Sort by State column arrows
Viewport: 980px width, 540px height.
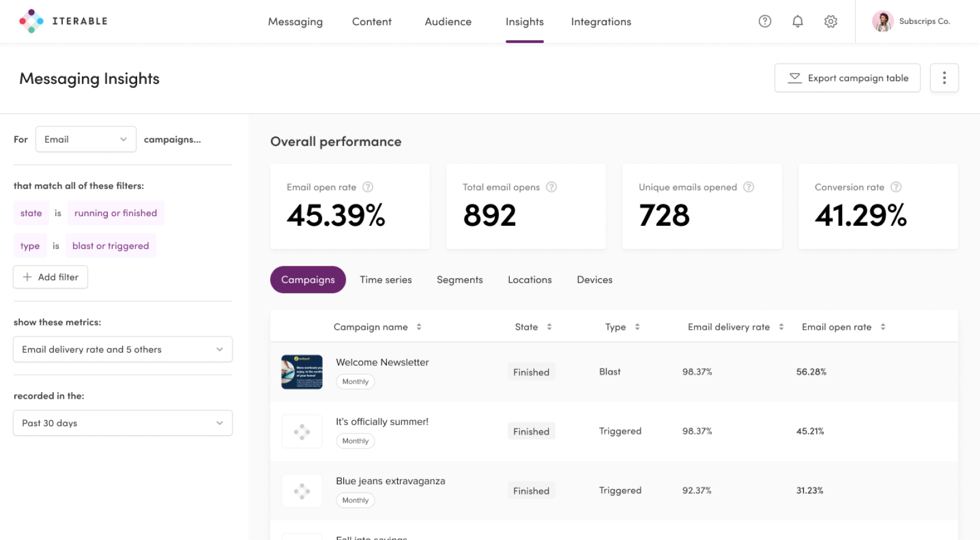tap(549, 327)
